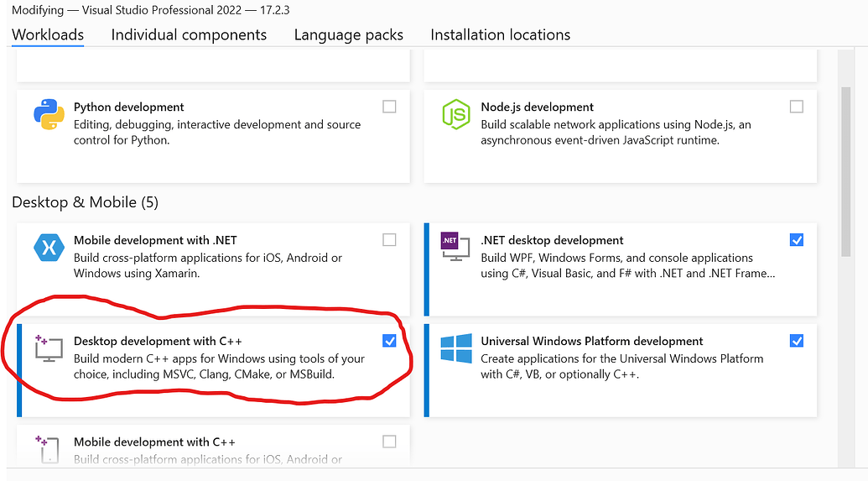The width and height of the screenshot is (868, 481).
Task: Click the Python development logo icon
Action: (49, 115)
